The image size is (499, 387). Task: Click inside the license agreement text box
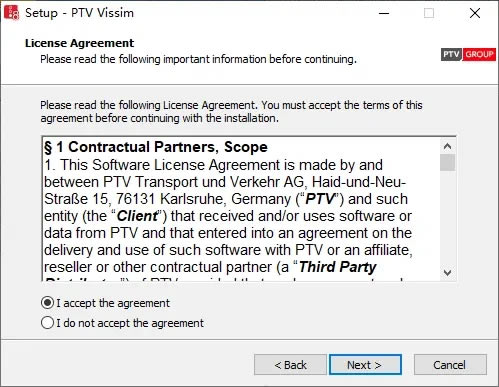coord(241,209)
